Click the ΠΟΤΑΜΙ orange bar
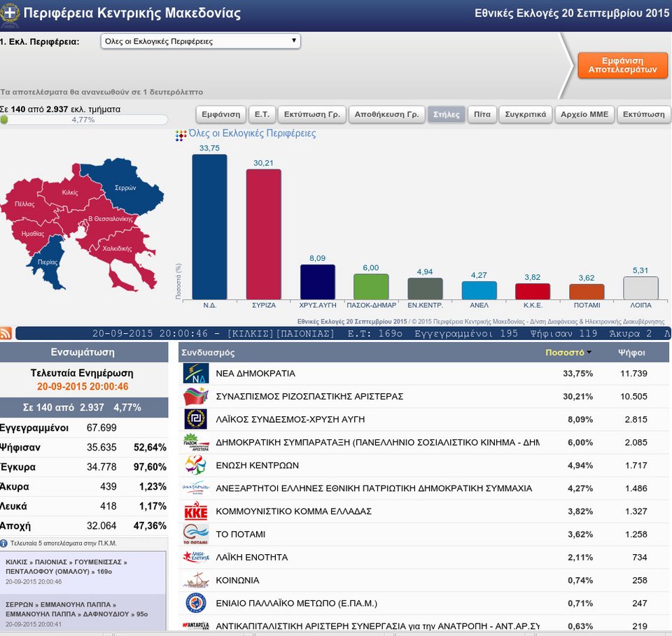 point(587,292)
